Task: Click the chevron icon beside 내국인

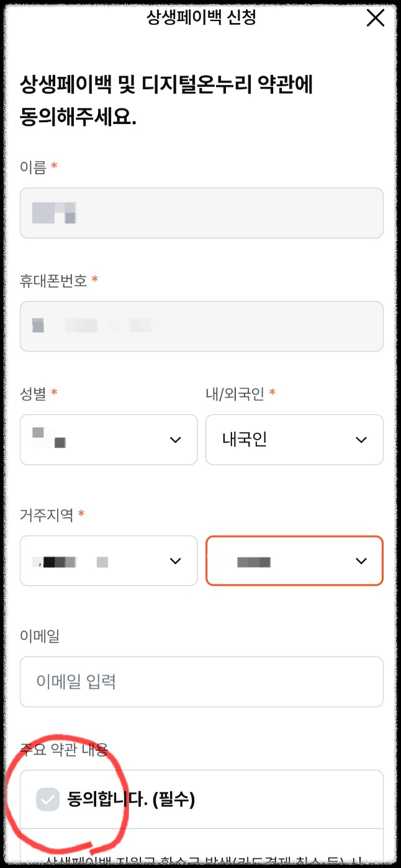Action: (361, 440)
